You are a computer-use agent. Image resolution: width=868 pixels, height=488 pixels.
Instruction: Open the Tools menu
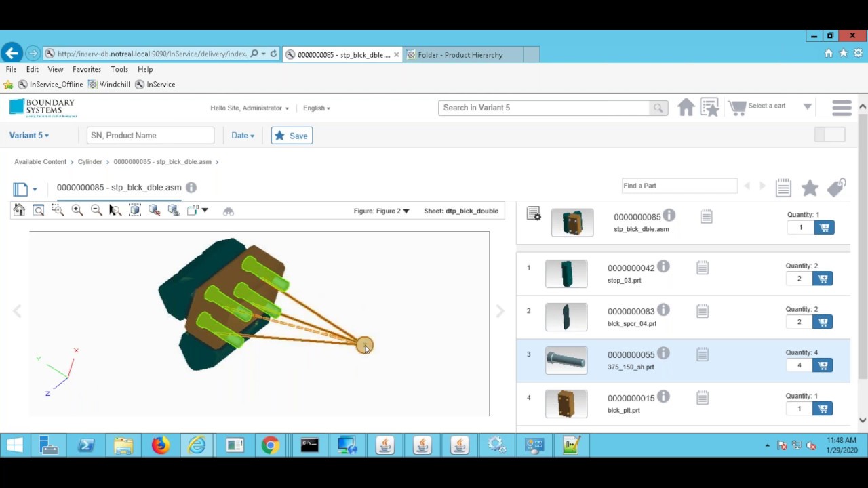click(119, 69)
